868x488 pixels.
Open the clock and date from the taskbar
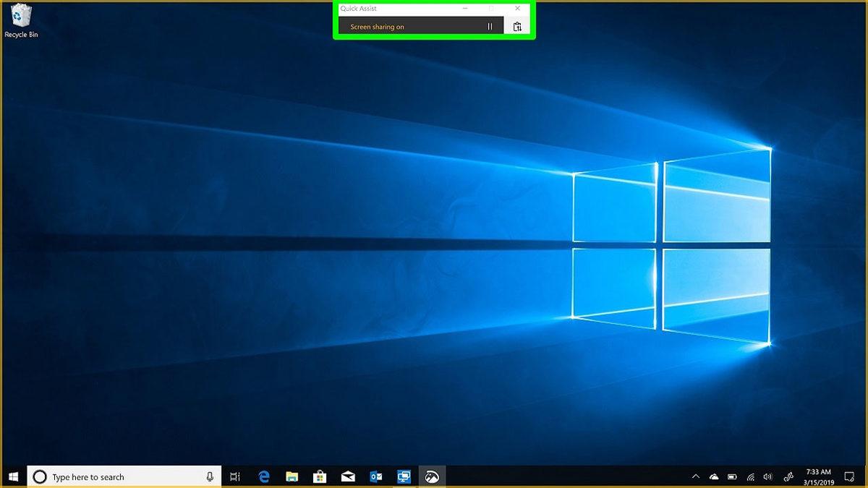(x=818, y=476)
